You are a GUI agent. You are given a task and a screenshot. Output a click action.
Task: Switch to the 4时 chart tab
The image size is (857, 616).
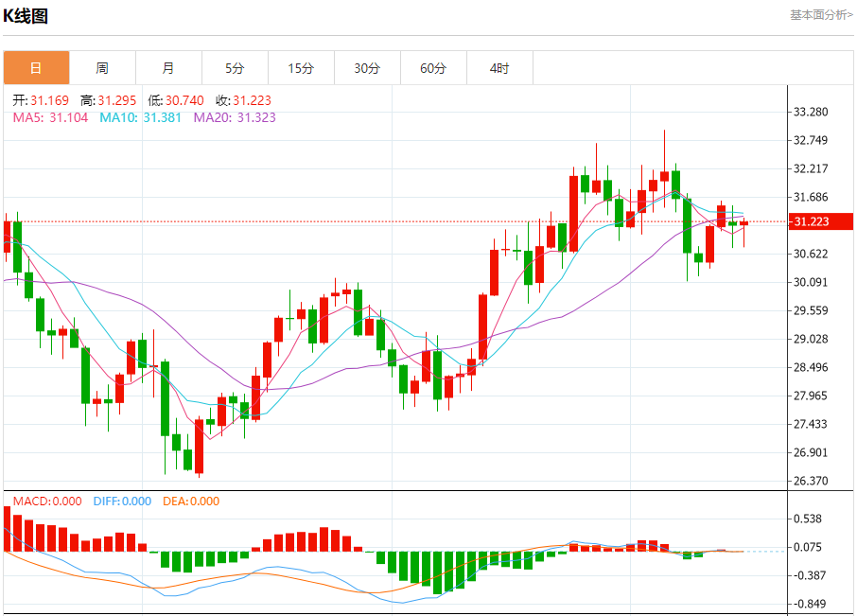coord(499,68)
